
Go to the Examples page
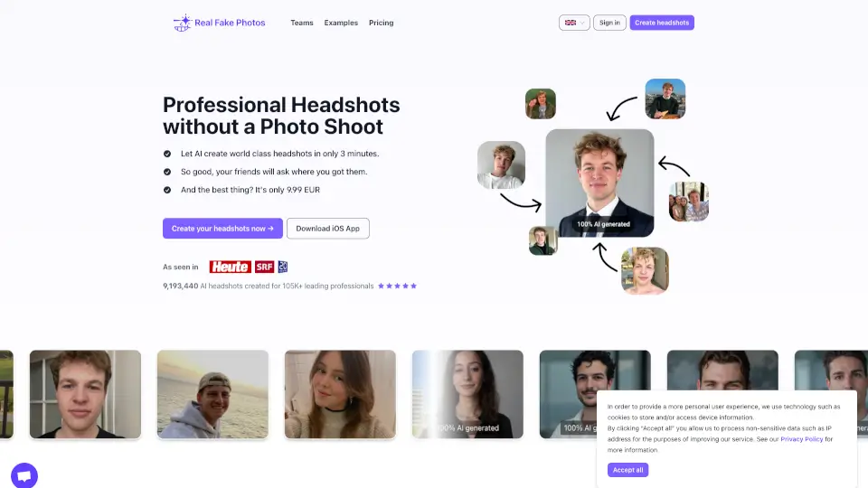tap(341, 23)
